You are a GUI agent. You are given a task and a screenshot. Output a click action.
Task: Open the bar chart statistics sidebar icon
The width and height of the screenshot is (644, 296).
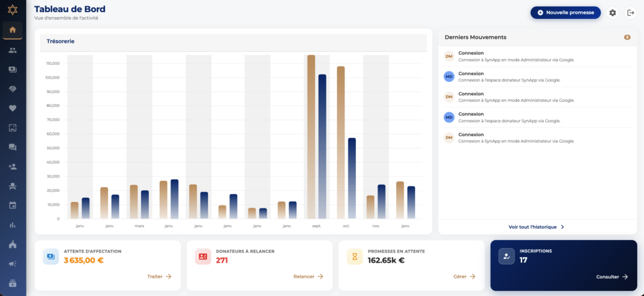pos(13,225)
